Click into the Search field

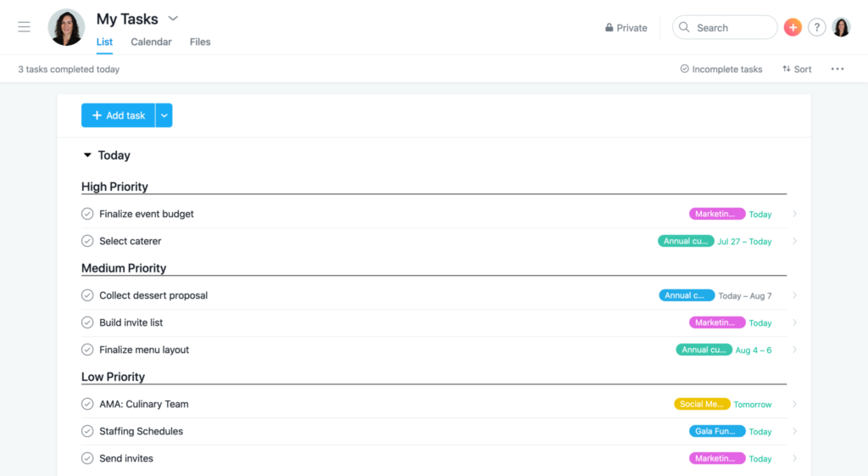point(725,27)
